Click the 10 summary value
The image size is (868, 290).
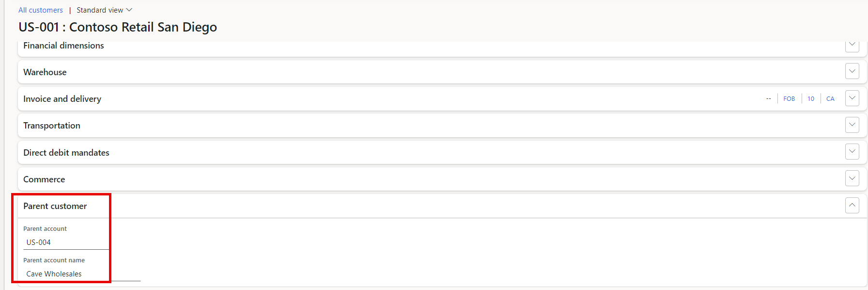point(811,99)
